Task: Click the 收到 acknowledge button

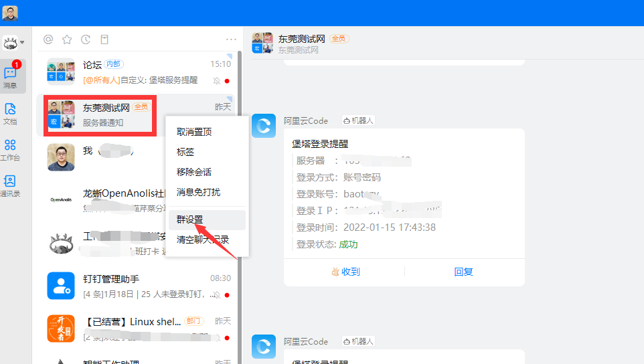Action: coord(345,272)
